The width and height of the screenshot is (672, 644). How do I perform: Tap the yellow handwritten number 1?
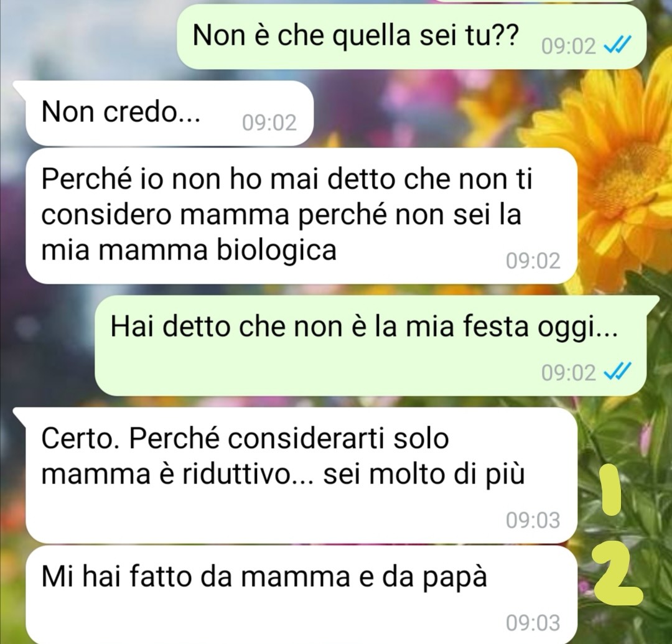tap(610, 490)
